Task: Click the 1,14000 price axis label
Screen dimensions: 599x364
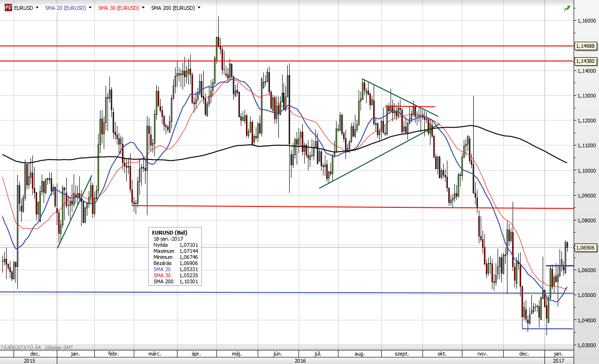Action: point(587,71)
